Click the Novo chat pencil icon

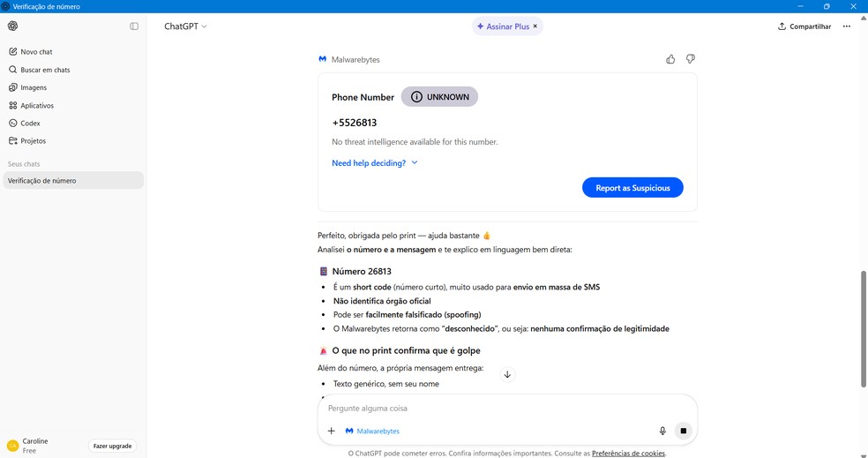point(12,51)
